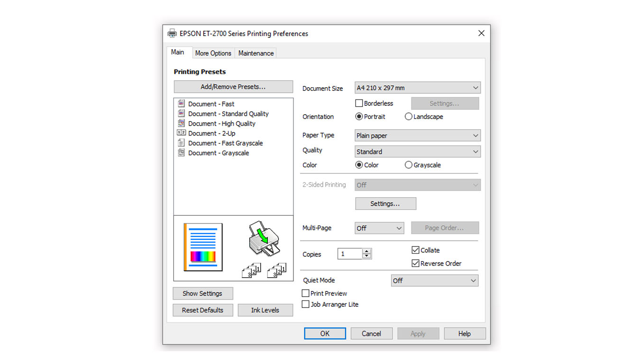Select the Document - Fast Grayscale preset icon
Image resolution: width=638 pixels, height=364 pixels.
pos(181,143)
